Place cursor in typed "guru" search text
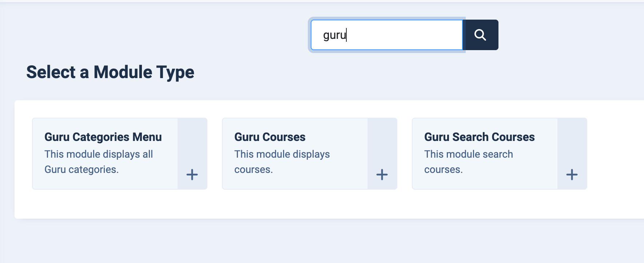 click(334, 35)
